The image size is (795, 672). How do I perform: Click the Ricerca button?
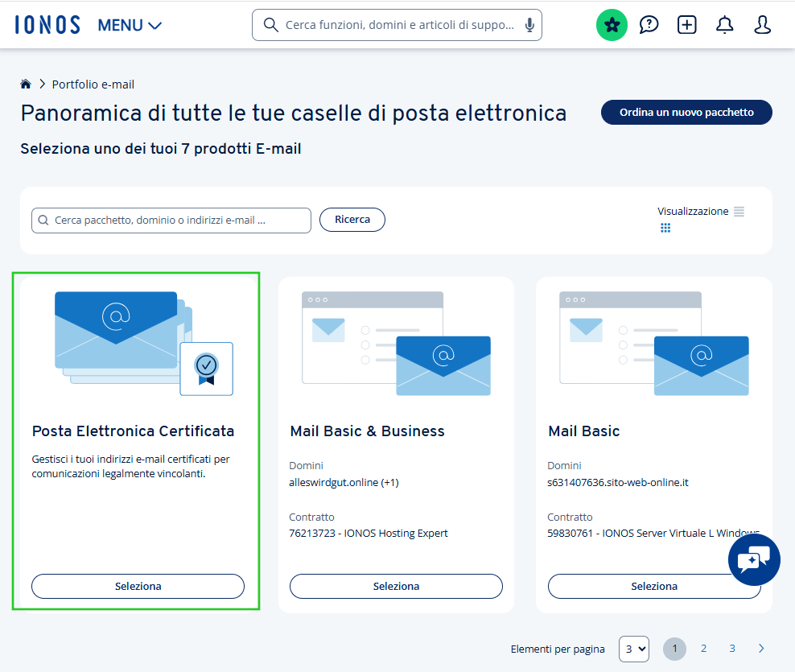[352, 220]
